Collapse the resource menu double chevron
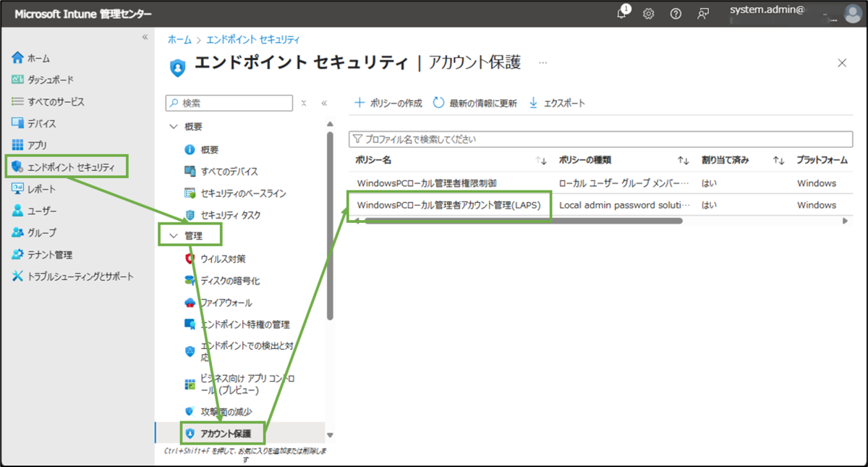This screenshot has height=467, width=868. [x=325, y=104]
